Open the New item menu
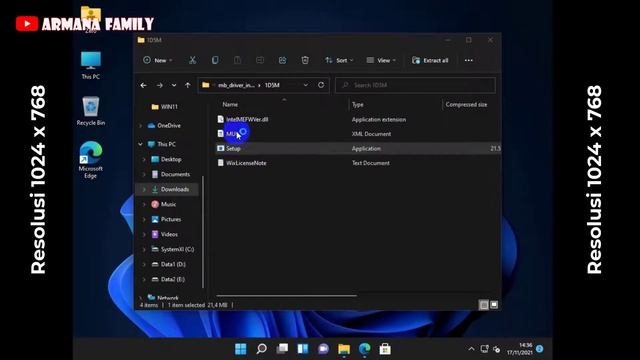 click(158, 60)
